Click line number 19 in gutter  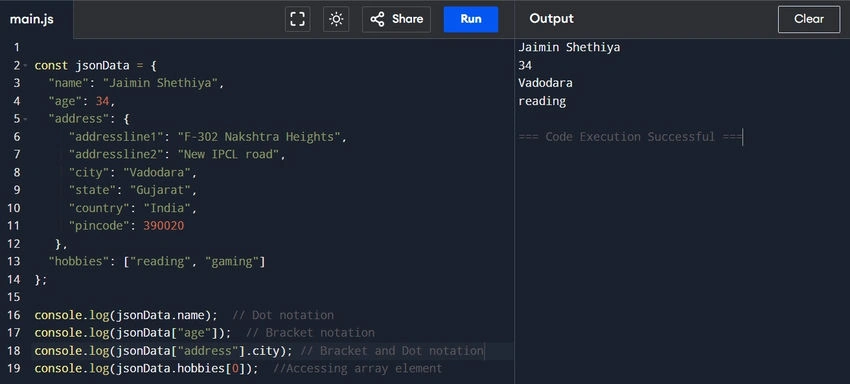coord(14,369)
